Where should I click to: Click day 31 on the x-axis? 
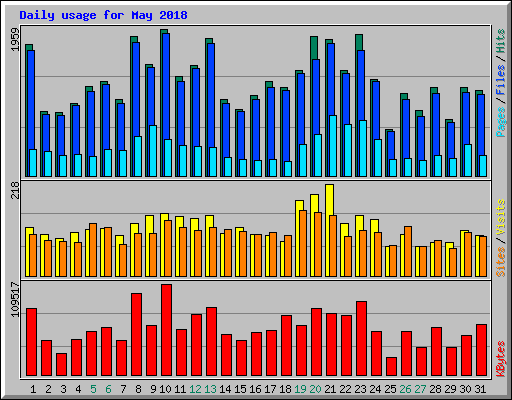[480, 389]
